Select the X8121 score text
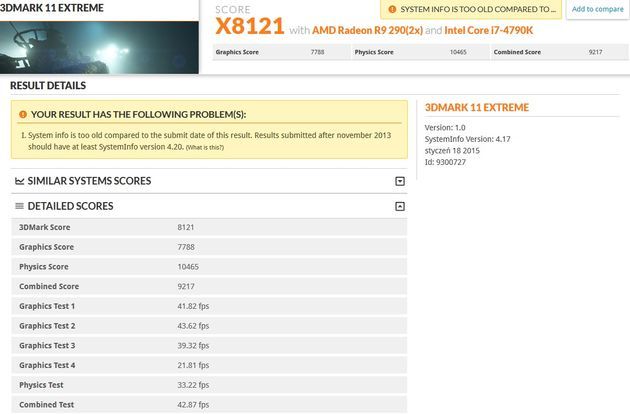 point(250,26)
